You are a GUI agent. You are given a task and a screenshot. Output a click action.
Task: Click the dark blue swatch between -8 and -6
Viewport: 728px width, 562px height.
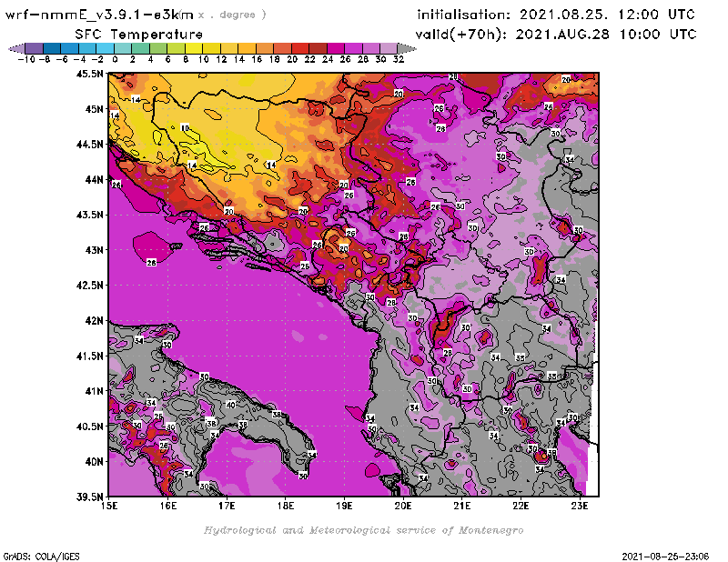point(52,48)
